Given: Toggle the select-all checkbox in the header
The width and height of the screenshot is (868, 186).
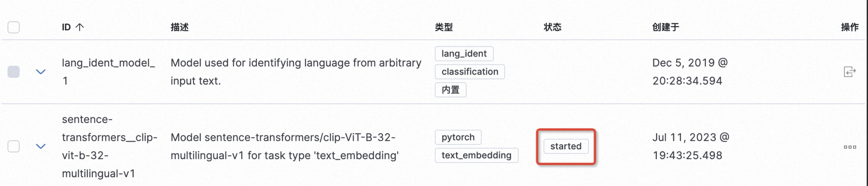Looking at the screenshot, I should click(13, 27).
